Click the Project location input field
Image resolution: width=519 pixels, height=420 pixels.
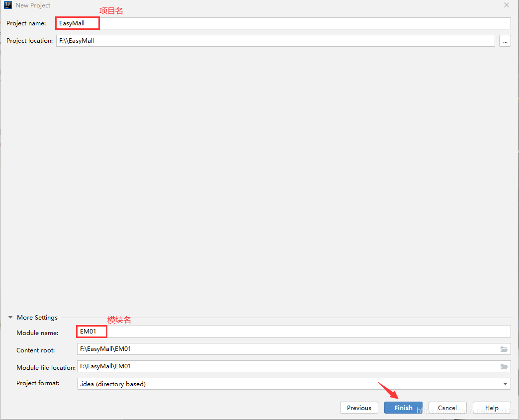275,41
